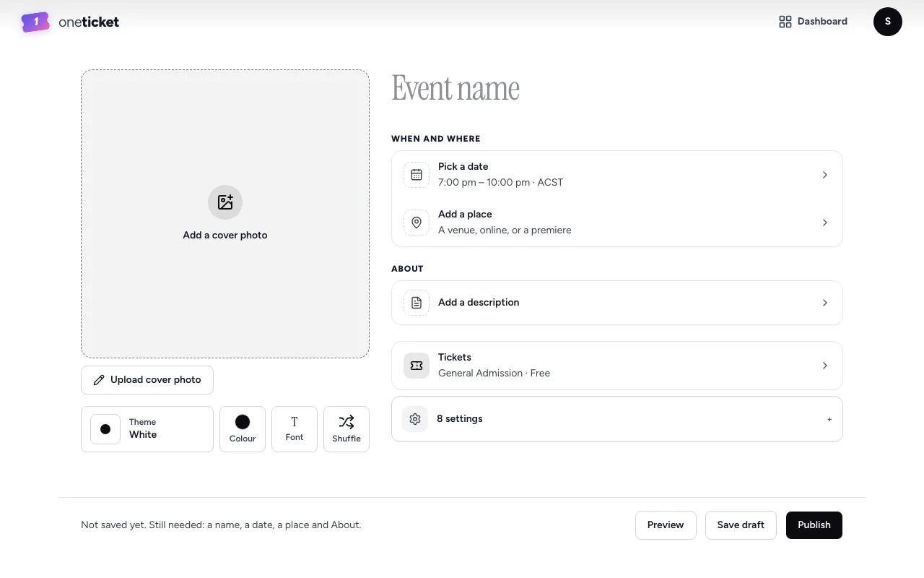Click the pencil icon on Upload cover photo
Viewport: 924px width, 578px height.
point(99,380)
